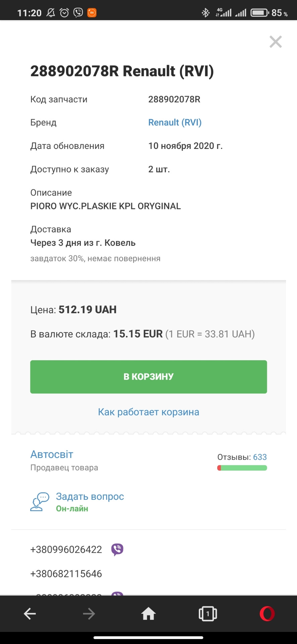Tap the forward arrow in the navigation bar
This screenshot has width=297, height=644.
click(x=89, y=613)
